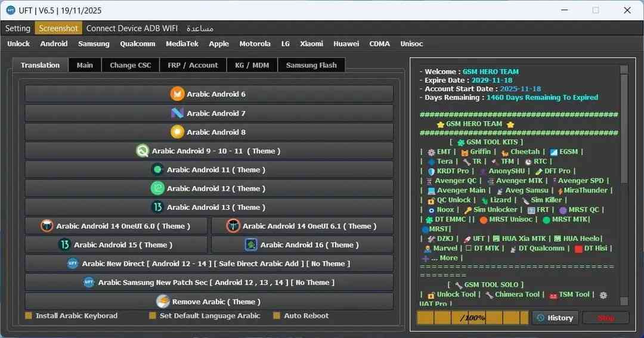Select the Samsung section
This screenshot has width=644, height=338.
94,44
